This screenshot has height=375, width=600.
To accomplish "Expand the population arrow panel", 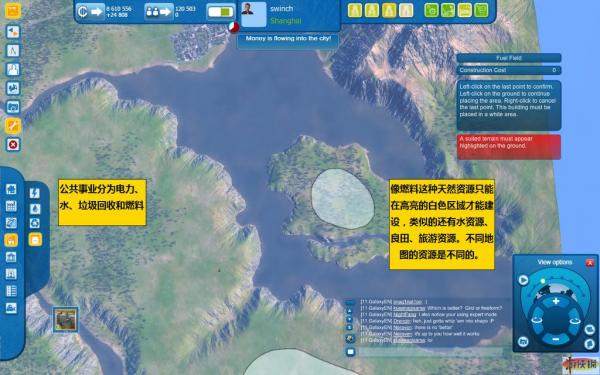I will tap(159, 11).
